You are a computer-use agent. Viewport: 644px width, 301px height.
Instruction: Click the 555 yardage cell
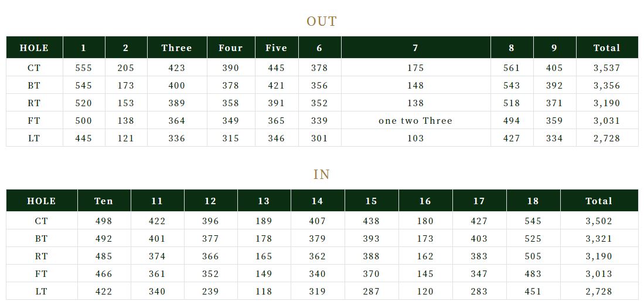click(84, 68)
